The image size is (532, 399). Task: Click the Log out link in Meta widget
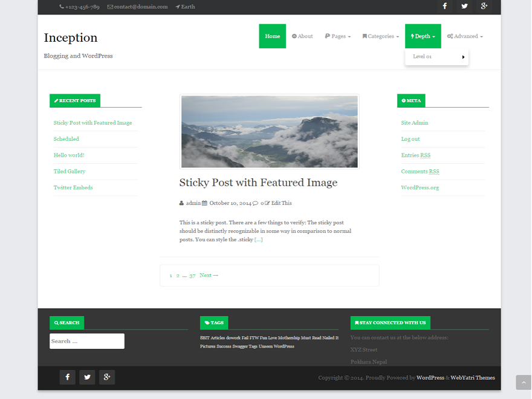410,138
